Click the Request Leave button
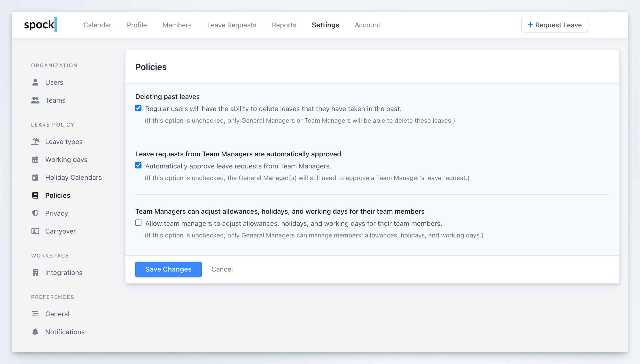This screenshot has height=364, width=640. click(554, 25)
